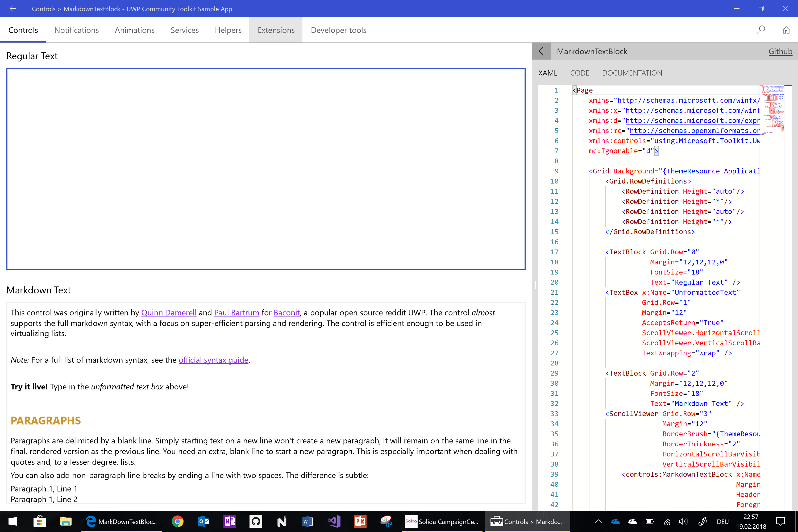Click the back arrow in the title bar
The height and width of the screenshot is (532, 798).
[x=13, y=9]
